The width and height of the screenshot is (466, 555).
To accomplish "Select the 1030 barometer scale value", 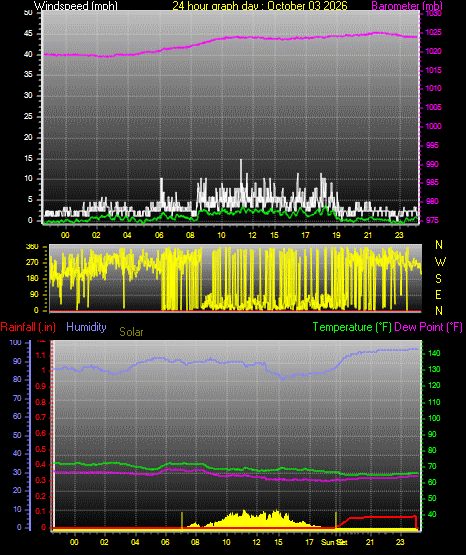I will (x=433, y=13).
